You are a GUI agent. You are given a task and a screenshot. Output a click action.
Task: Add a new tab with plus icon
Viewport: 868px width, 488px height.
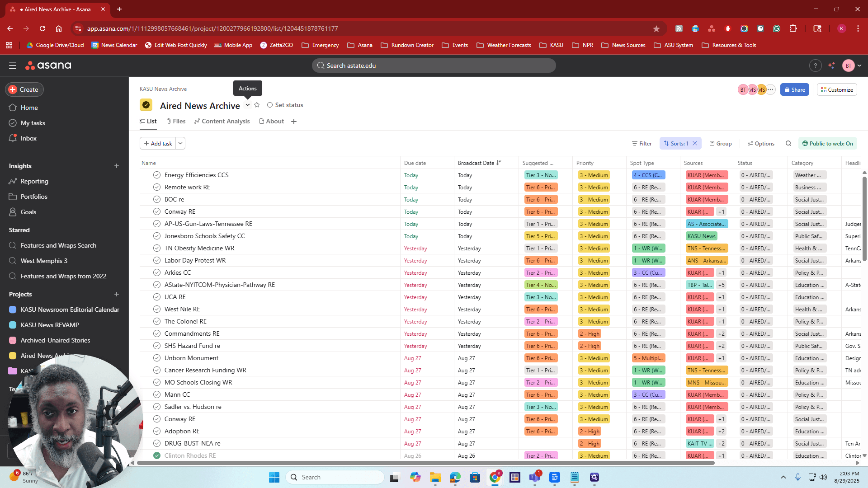tap(294, 122)
